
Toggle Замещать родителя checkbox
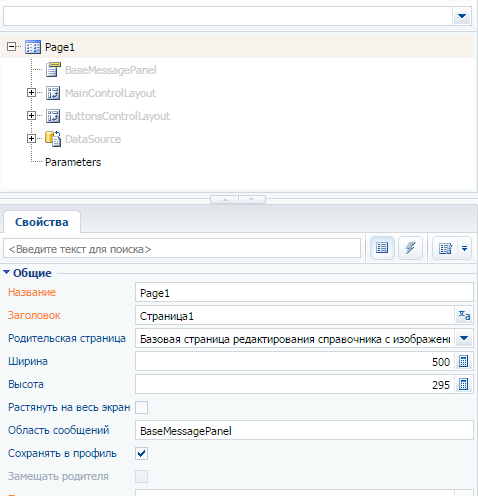142,476
